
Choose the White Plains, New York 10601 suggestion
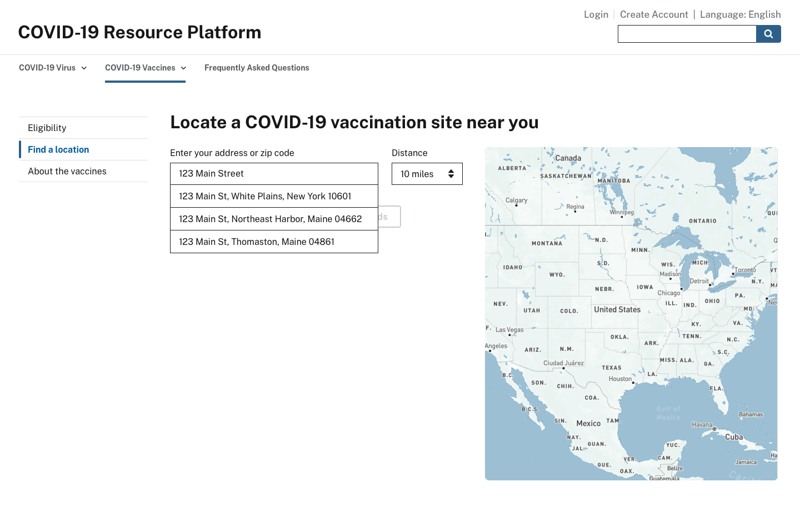[274, 196]
